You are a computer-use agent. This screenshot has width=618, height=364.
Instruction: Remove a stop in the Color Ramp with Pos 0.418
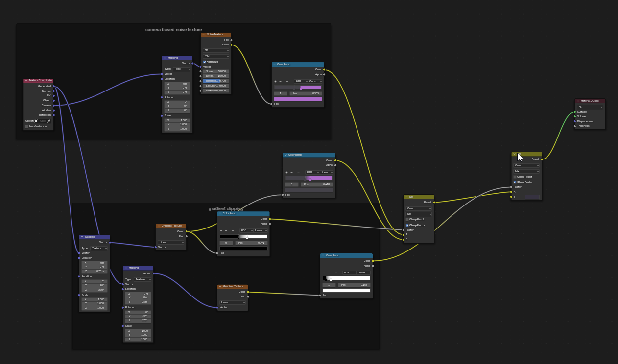pyautogui.click(x=291, y=172)
